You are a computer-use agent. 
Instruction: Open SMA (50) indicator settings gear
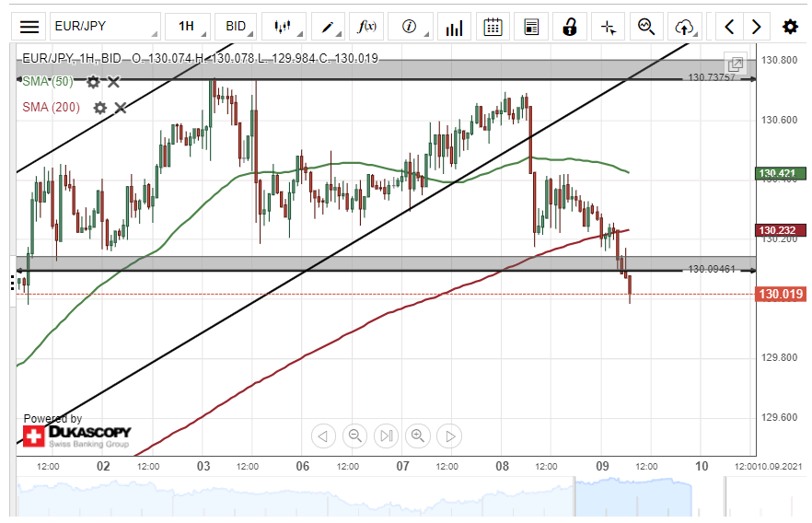tap(93, 82)
